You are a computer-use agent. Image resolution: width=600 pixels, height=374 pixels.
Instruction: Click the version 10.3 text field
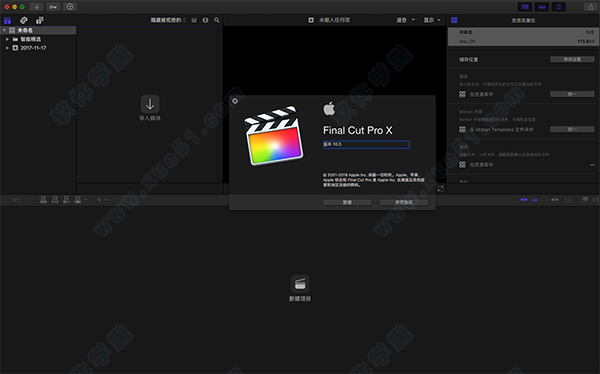click(x=366, y=144)
